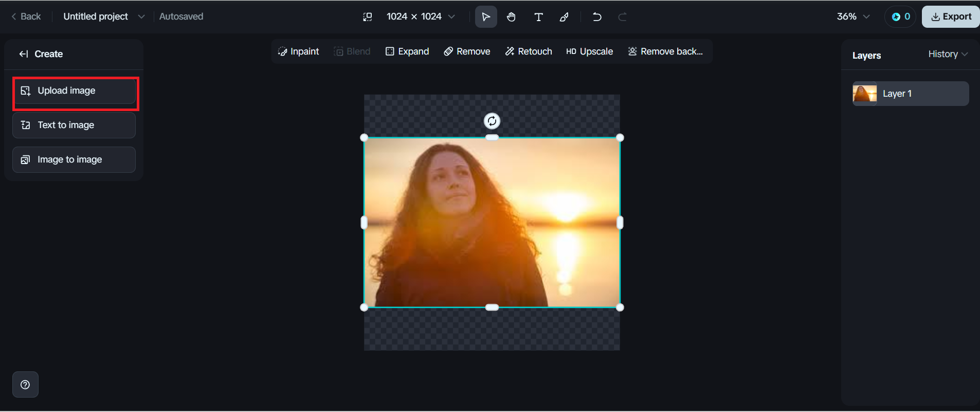Switch to the Layers tab
Viewport: 980px width, 412px height.
866,55
